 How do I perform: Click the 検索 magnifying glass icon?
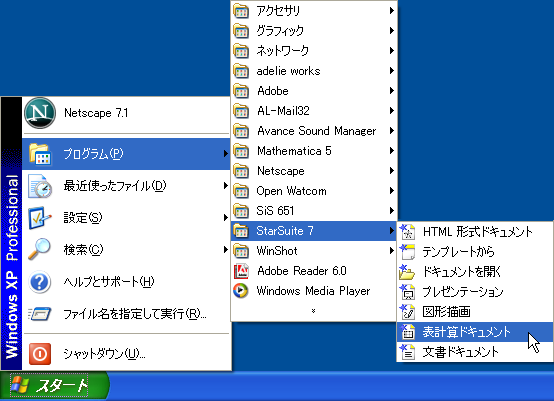point(39,249)
